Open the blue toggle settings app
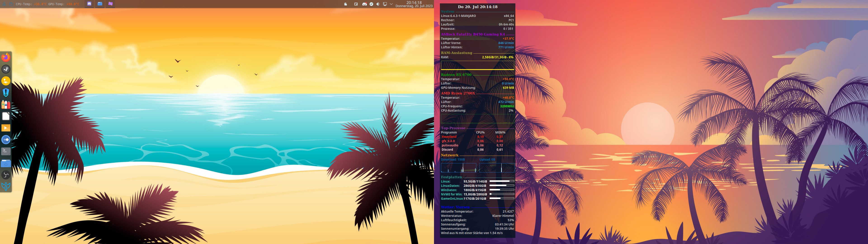The image size is (868, 244). click(6, 140)
